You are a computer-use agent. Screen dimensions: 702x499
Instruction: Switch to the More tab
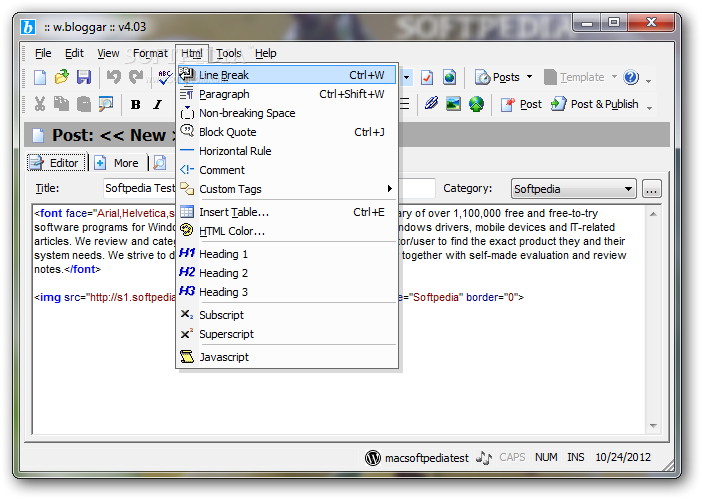click(x=118, y=163)
